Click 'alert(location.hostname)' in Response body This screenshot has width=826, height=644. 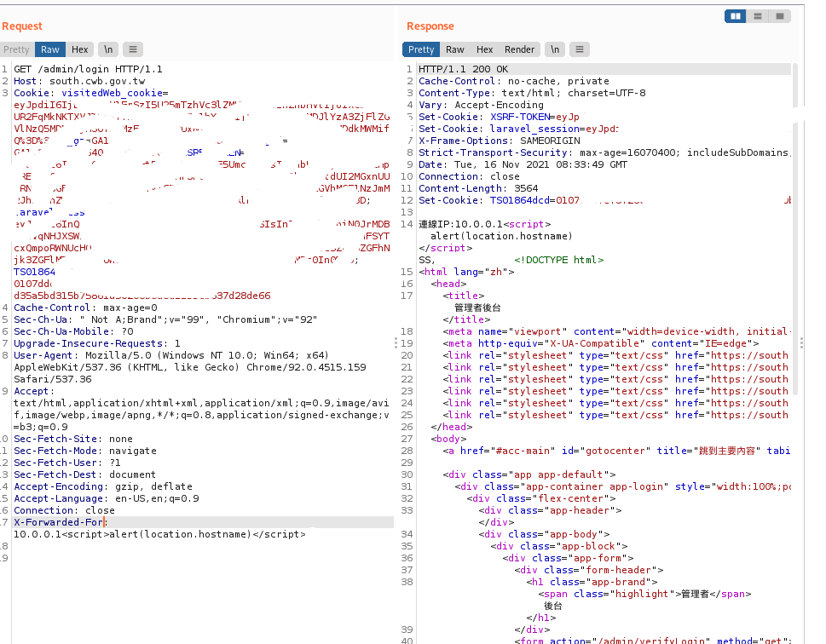[x=501, y=237]
